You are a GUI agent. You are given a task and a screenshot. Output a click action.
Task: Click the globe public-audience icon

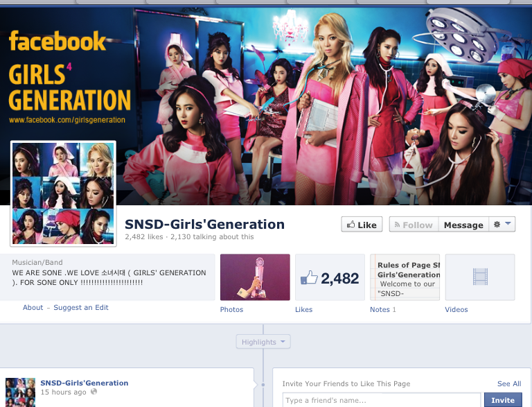(94, 392)
